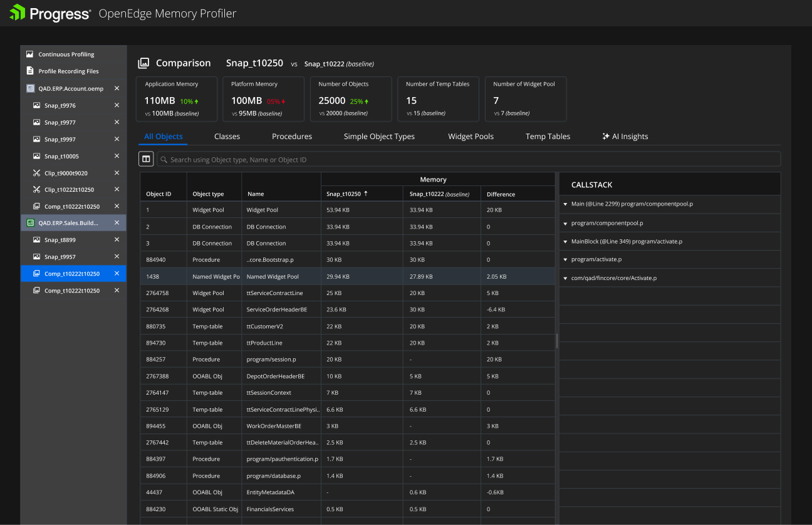
Task: Close the Snap_t9976 snapshot entry
Action: click(x=117, y=105)
